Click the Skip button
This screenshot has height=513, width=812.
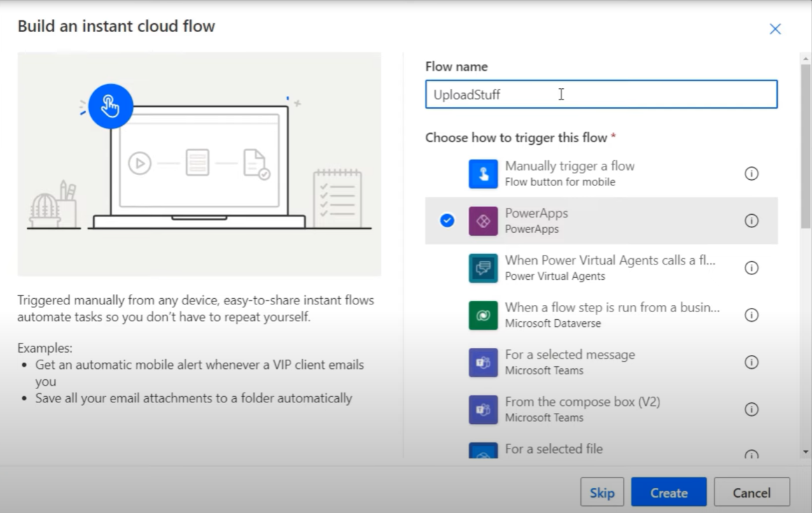pyautogui.click(x=602, y=492)
